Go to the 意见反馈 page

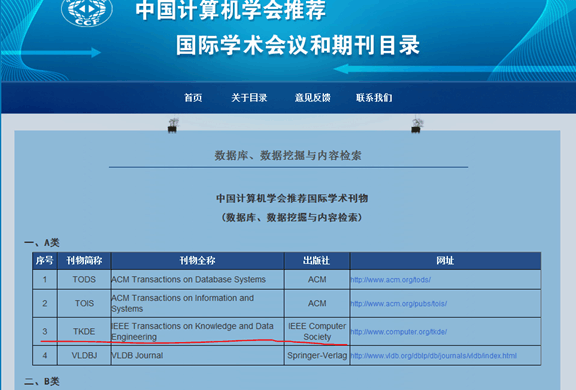(x=313, y=98)
